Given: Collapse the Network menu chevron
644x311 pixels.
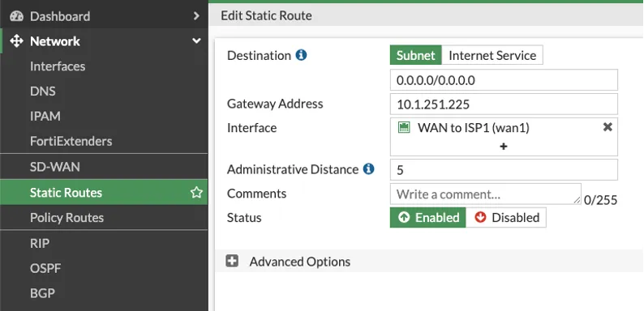Looking at the screenshot, I should click(x=197, y=41).
